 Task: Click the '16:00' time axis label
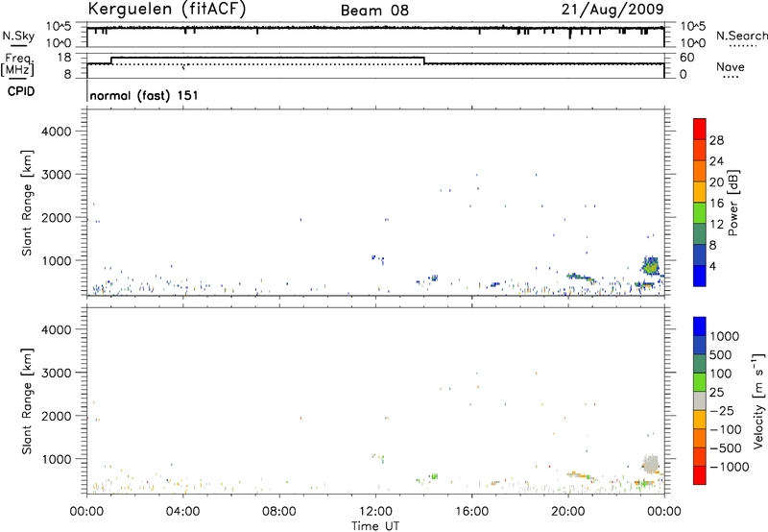tap(471, 512)
